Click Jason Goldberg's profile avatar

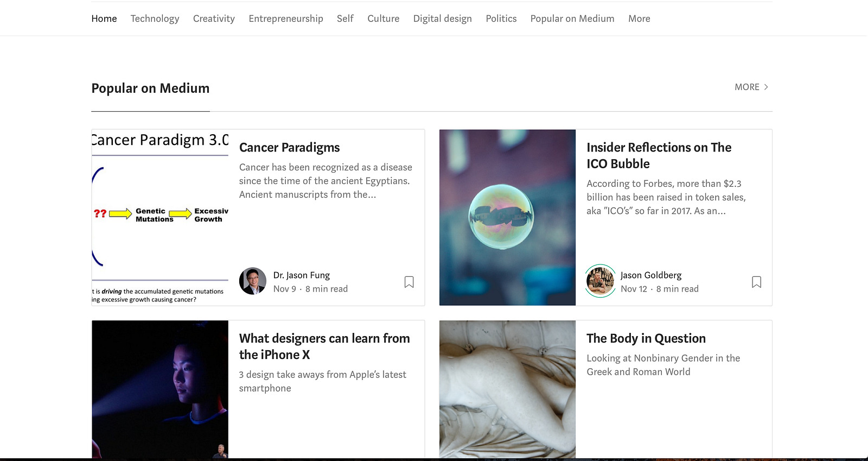click(x=601, y=281)
